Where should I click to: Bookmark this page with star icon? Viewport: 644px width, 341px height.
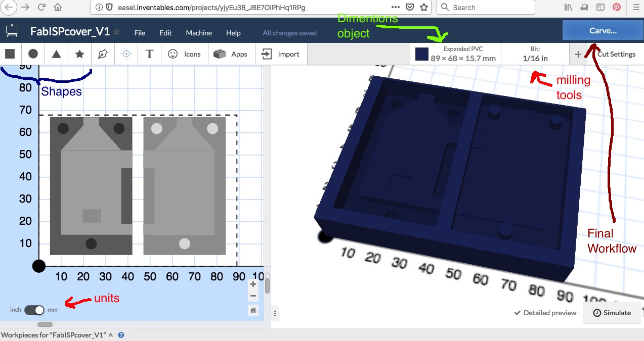(x=424, y=8)
